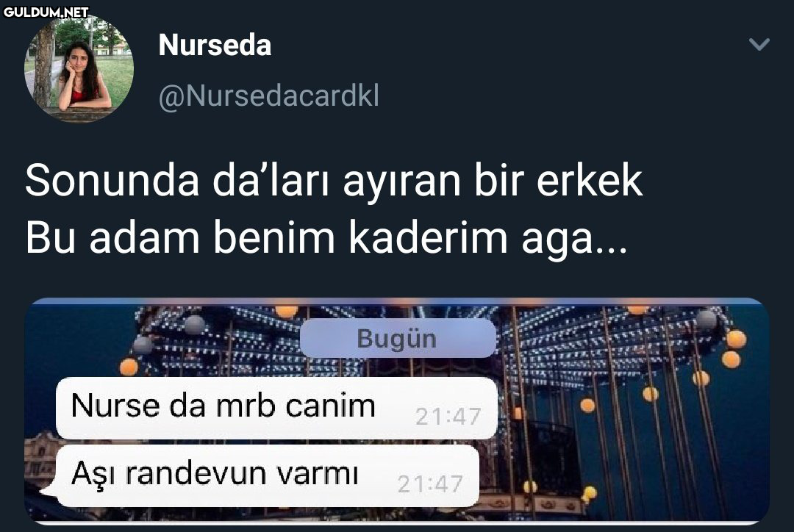Click the tweet line 'Sonunda da'ları ayıran bir erkek'
The width and height of the screenshot is (794, 532).
tap(334, 180)
